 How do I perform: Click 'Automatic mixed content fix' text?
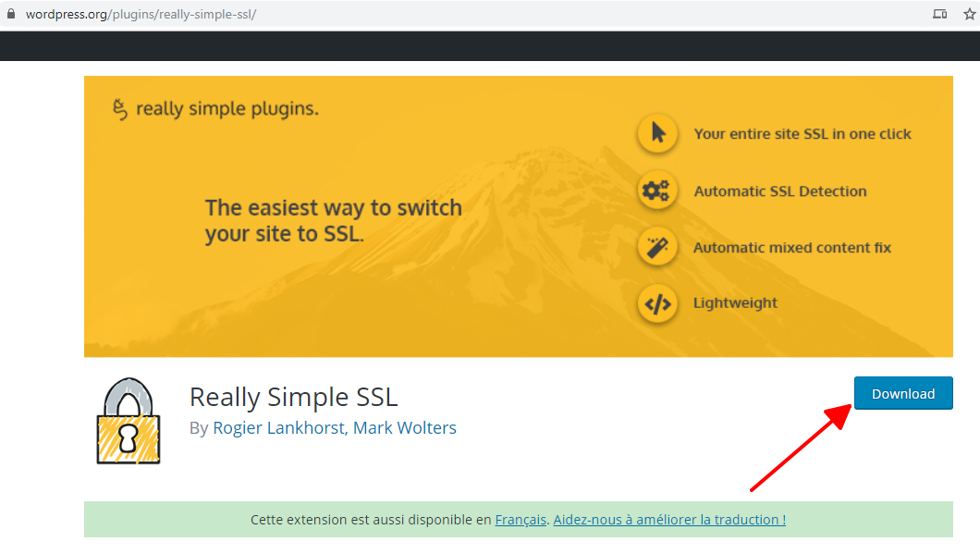(x=792, y=248)
